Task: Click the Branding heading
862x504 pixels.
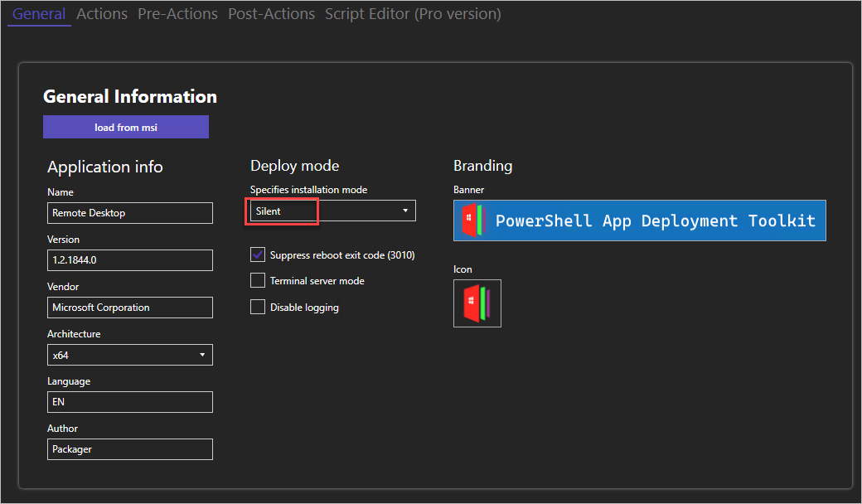Action: point(482,166)
